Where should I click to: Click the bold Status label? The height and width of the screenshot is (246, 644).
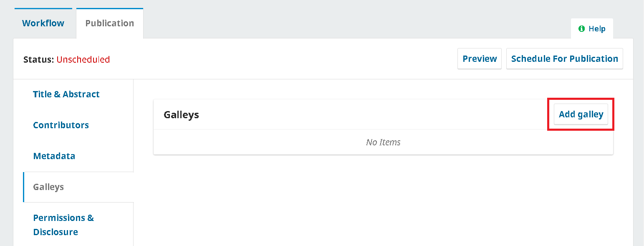pyautogui.click(x=39, y=60)
